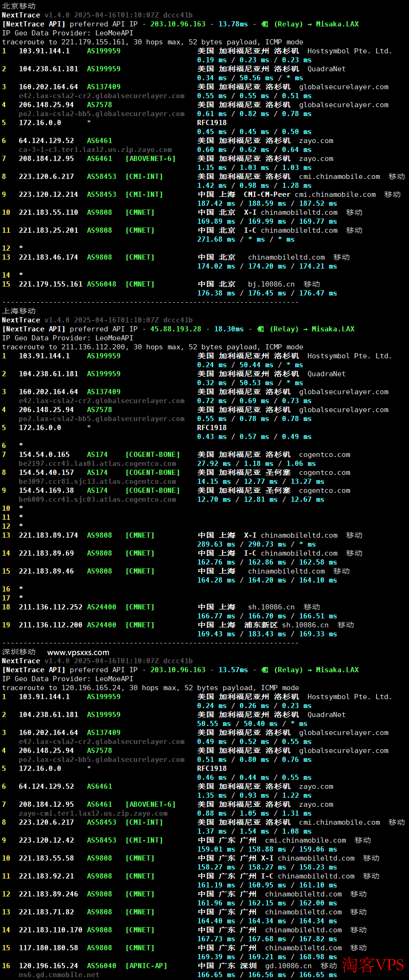
Task: Click the 187.42 ms latency value
Action: coord(216,203)
